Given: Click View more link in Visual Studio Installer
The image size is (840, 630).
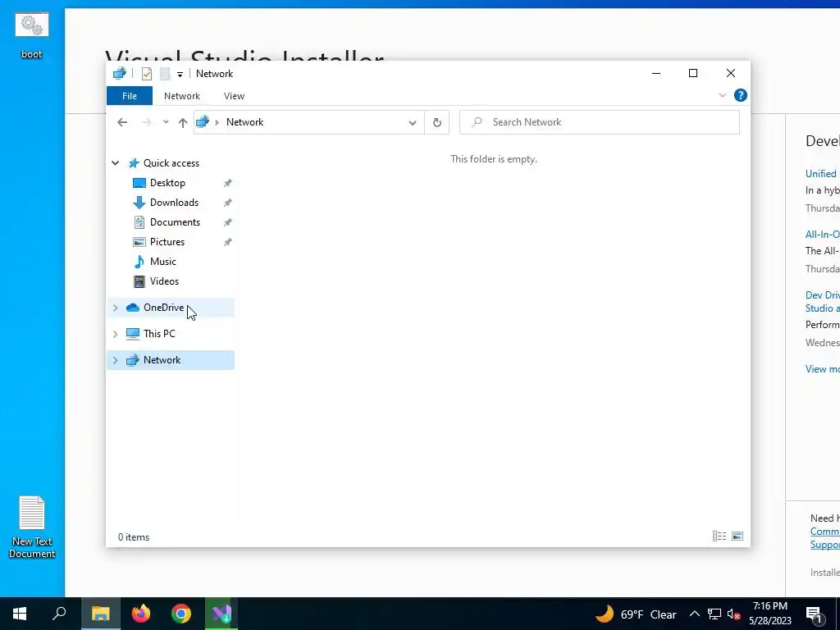Looking at the screenshot, I should pyautogui.click(x=822, y=368).
